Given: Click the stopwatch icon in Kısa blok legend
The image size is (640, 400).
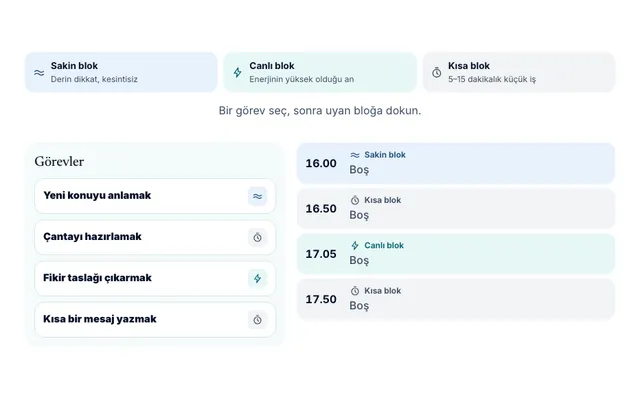Looking at the screenshot, I should [x=437, y=73].
